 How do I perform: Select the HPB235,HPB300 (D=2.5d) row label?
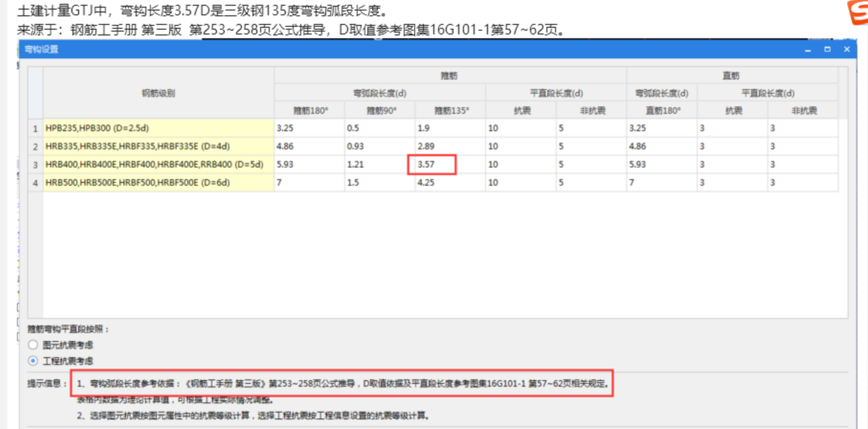(159, 128)
